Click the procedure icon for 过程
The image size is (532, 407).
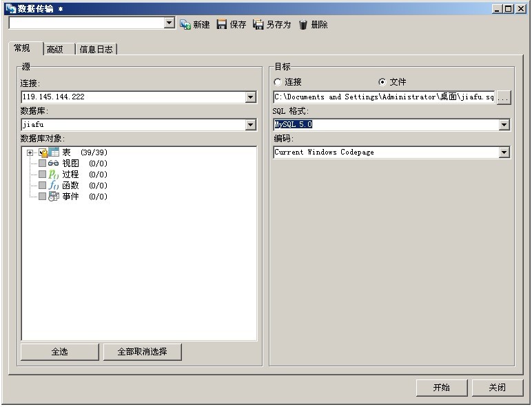point(53,175)
